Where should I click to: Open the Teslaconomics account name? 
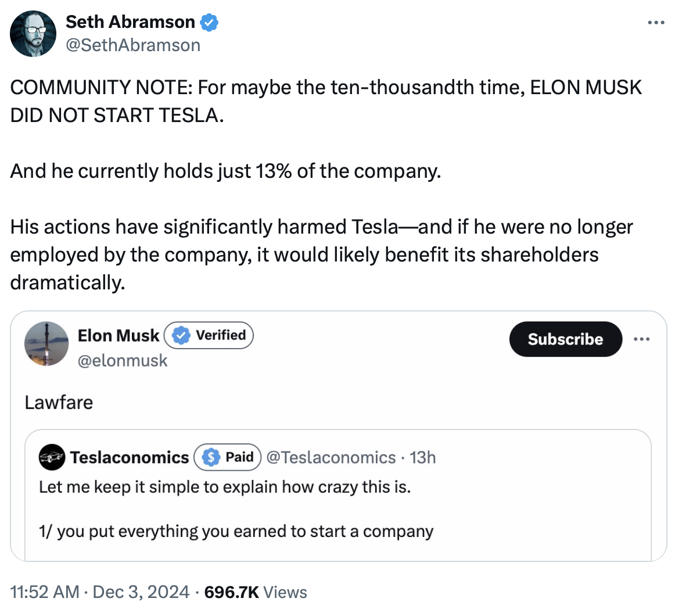[130, 458]
